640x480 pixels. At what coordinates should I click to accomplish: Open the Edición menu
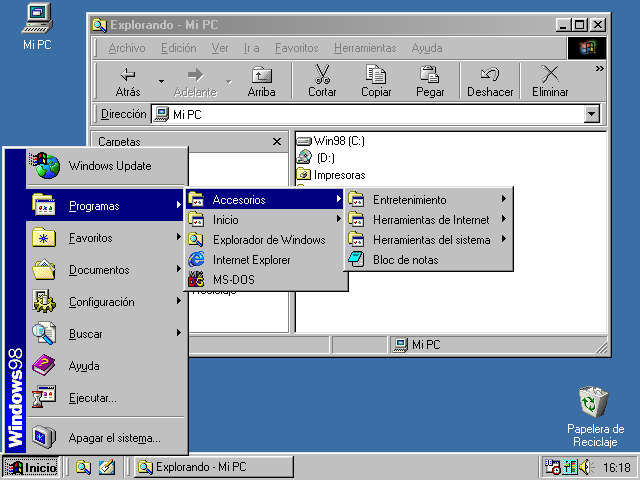pyautogui.click(x=179, y=48)
